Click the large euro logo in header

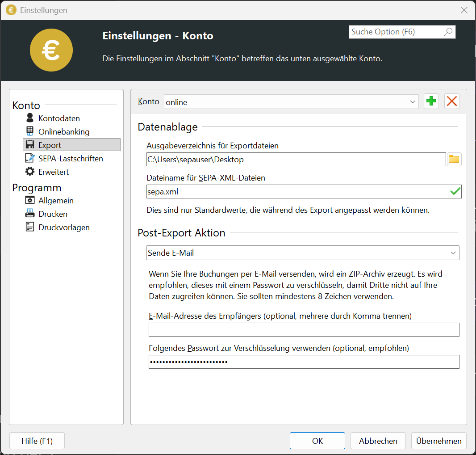click(x=51, y=50)
